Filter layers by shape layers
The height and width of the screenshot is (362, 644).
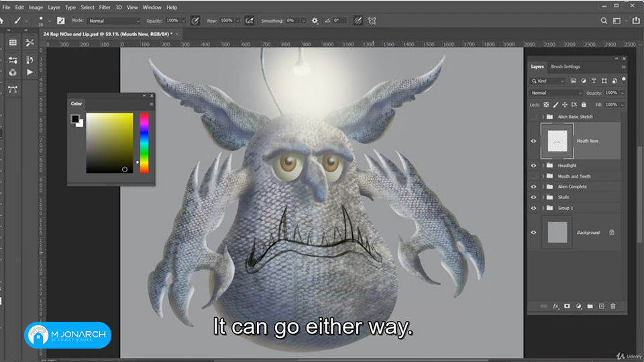tap(604, 81)
